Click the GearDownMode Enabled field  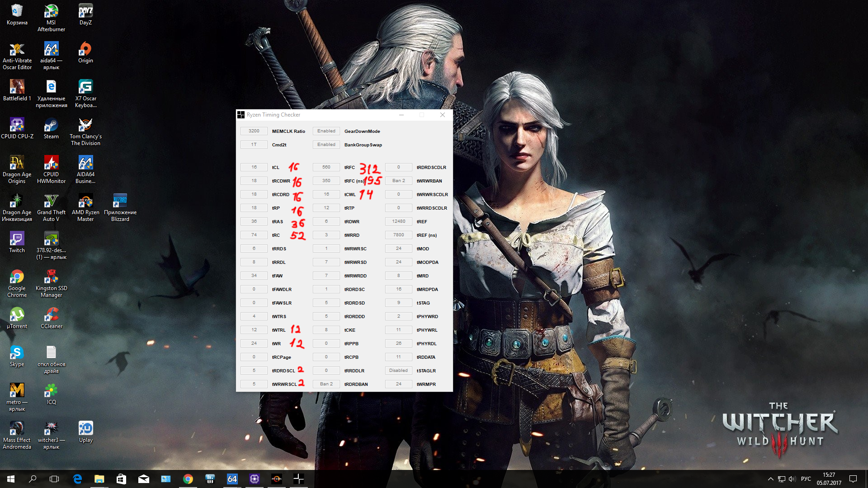(326, 131)
